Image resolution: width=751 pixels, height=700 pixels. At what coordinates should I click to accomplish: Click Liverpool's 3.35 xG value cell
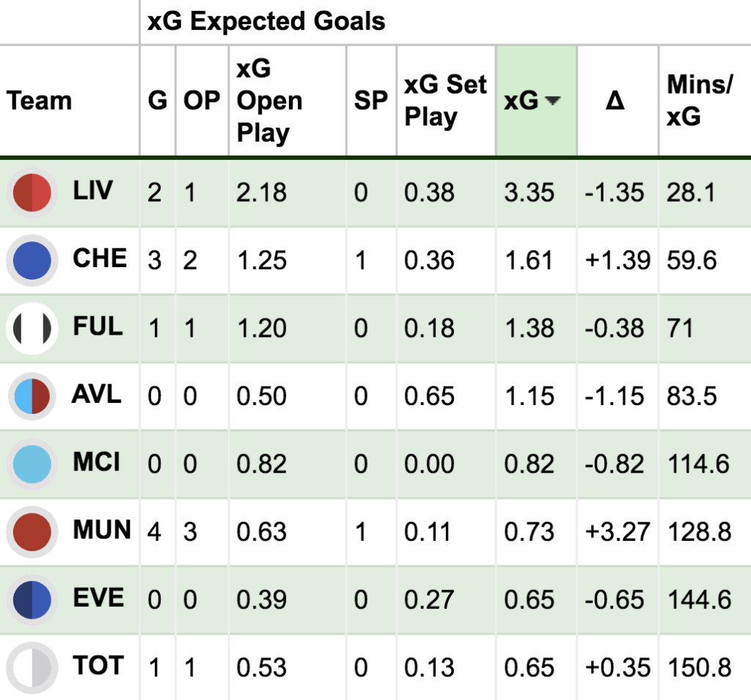[x=529, y=192]
